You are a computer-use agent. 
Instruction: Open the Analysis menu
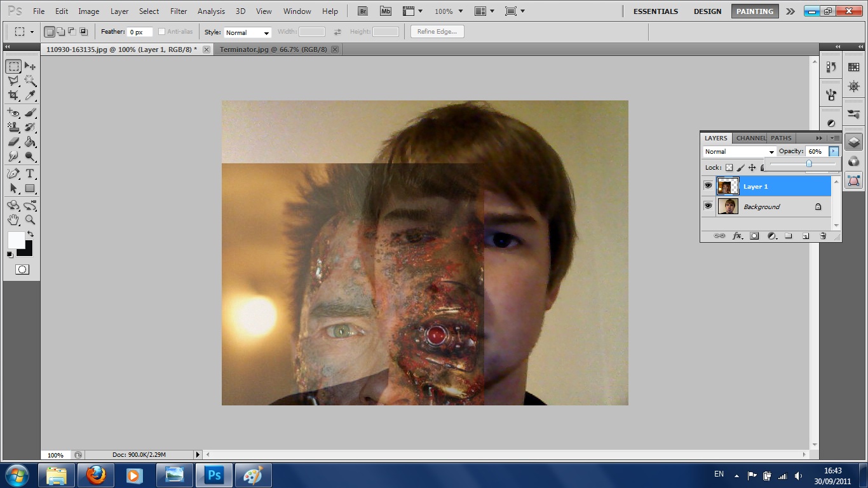[x=211, y=11]
